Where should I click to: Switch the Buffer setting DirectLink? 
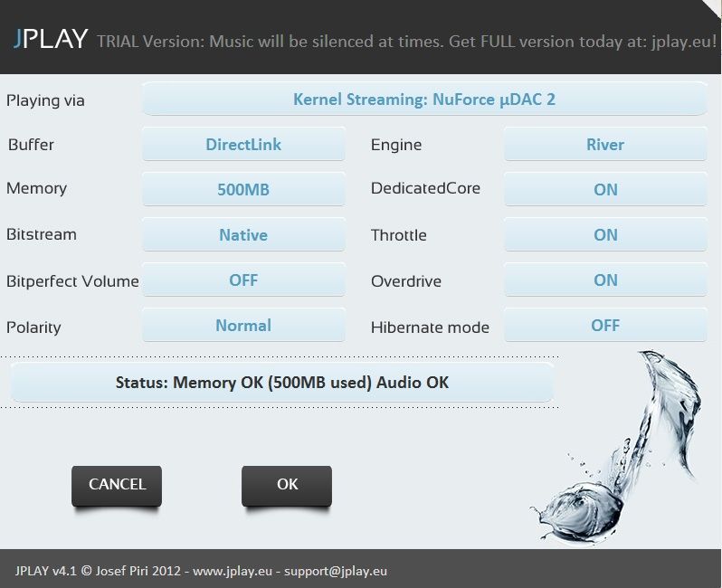243,144
